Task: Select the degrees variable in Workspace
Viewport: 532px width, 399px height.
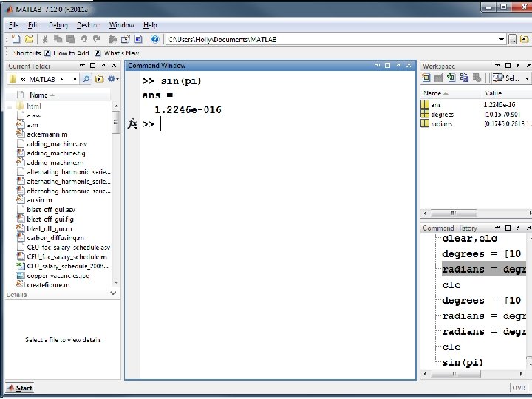Action: (x=442, y=115)
